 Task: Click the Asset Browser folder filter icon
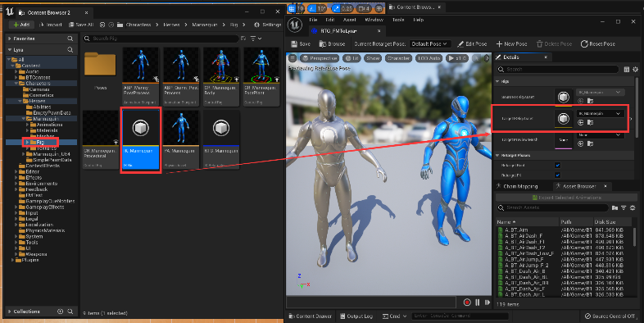pos(615,208)
